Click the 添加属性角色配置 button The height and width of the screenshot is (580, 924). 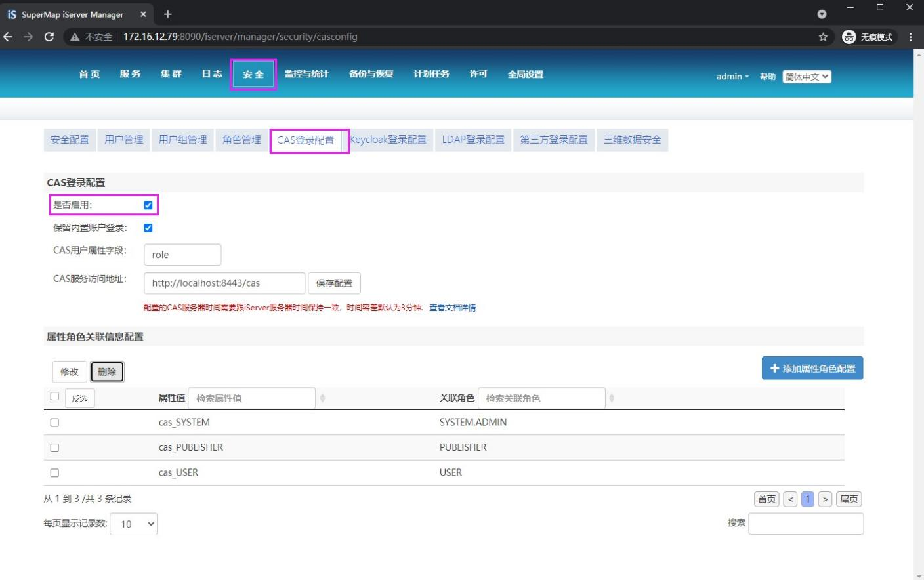click(812, 368)
